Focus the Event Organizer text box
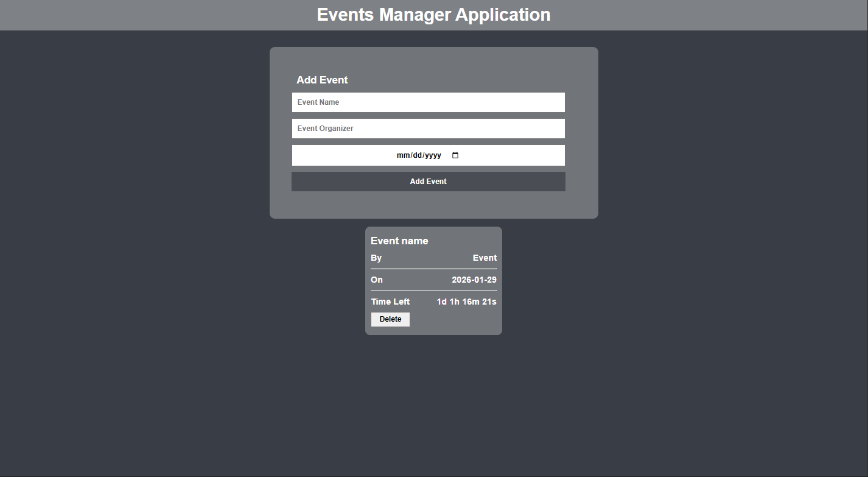 429,129
